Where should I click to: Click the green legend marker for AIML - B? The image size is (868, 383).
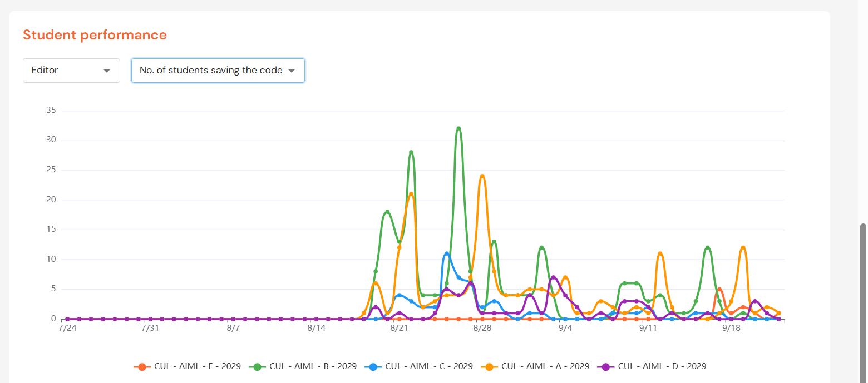click(257, 367)
